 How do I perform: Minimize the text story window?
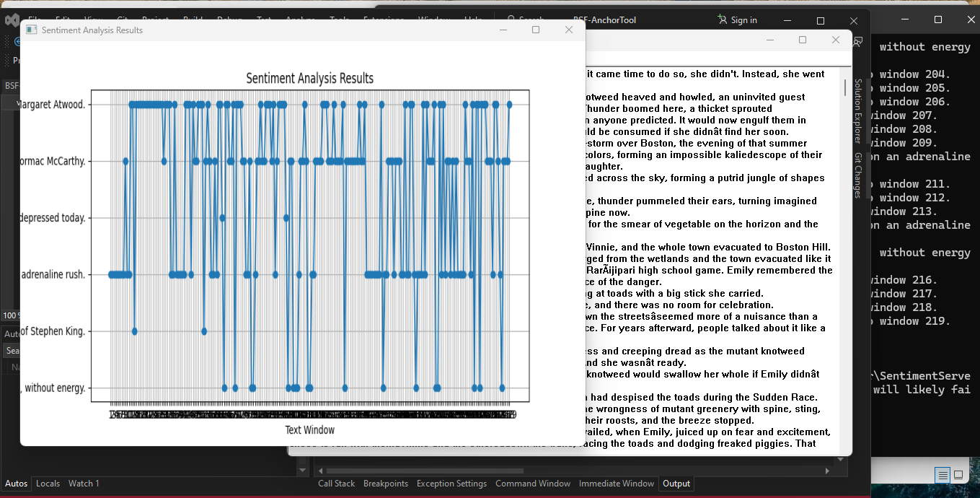point(769,40)
